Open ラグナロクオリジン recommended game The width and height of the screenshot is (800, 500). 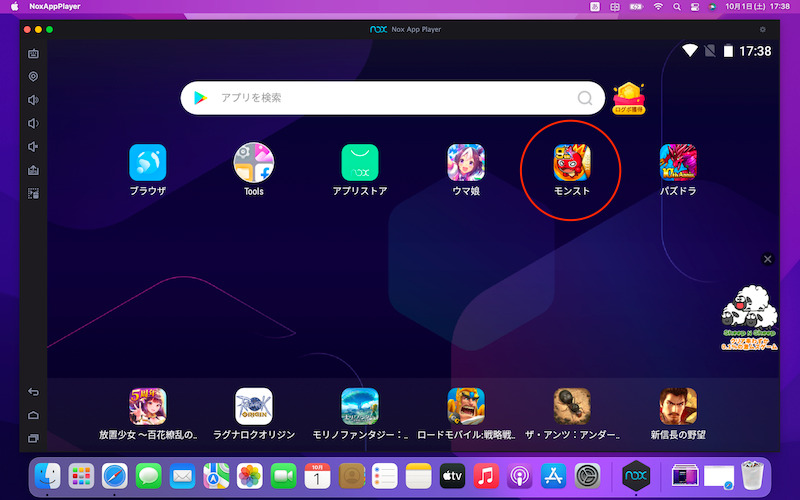(x=254, y=406)
